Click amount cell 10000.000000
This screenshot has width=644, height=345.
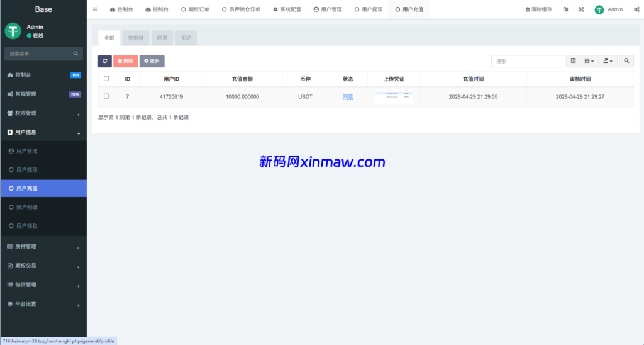click(242, 96)
